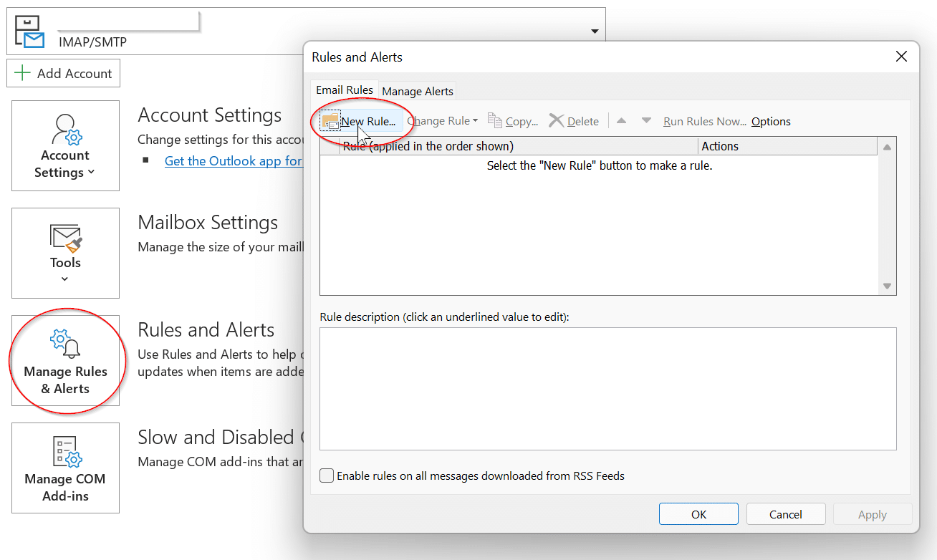The width and height of the screenshot is (937, 560).
Task: Open the Manage COM Add-ins tile
Action: [65, 468]
